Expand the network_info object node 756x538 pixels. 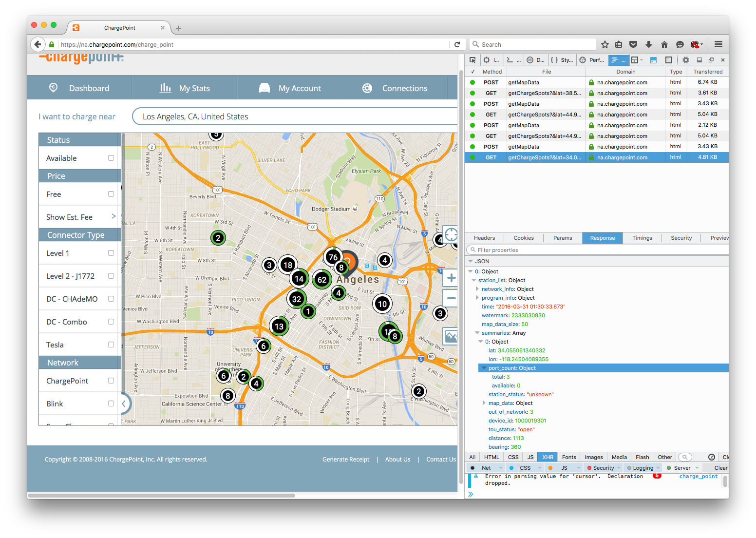(477, 289)
